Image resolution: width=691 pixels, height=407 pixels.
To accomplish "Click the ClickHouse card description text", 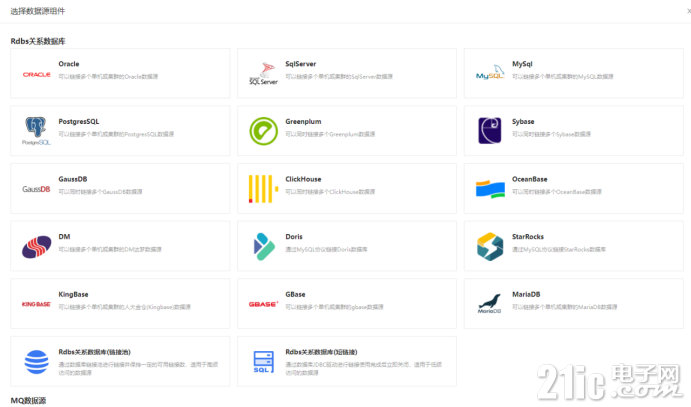I will pos(330,192).
